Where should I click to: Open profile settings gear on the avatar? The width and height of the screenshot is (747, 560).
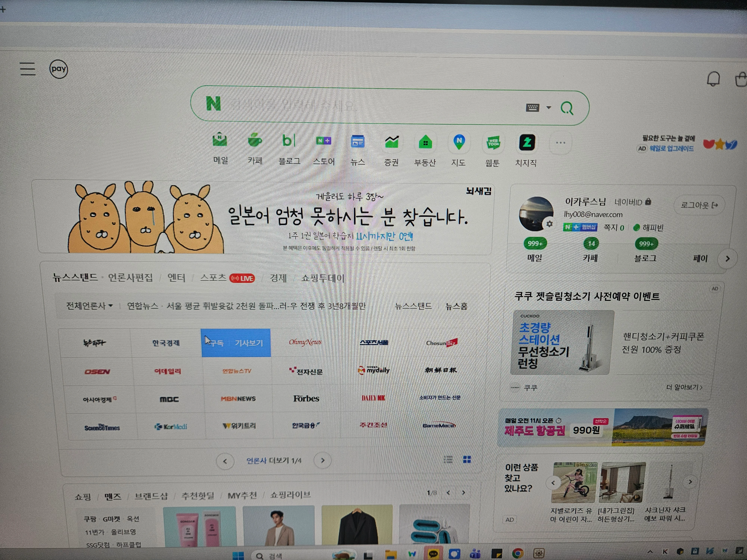pyautogui.click(x=549, y=224)
